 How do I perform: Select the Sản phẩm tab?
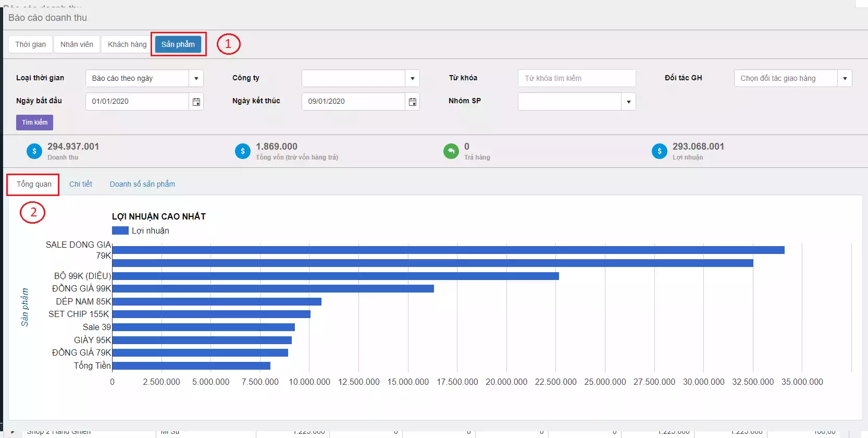178,44
